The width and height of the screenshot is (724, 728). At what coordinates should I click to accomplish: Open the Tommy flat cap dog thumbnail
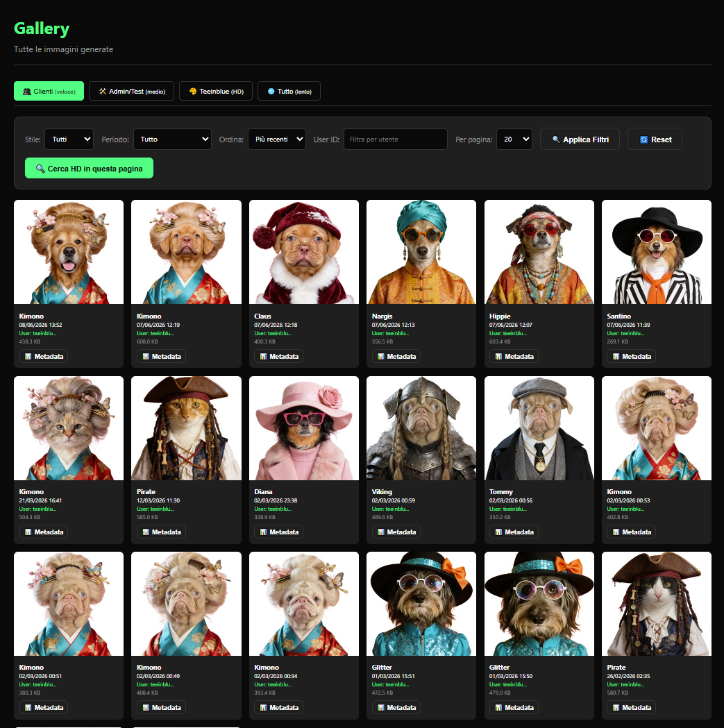pos(539,428)
